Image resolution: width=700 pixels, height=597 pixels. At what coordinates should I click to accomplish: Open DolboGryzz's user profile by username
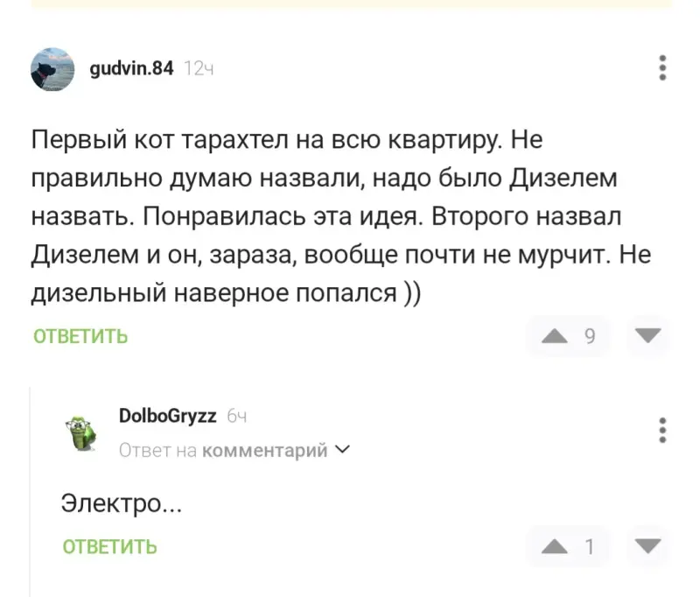pyautogui.click(x=167, y=416)
